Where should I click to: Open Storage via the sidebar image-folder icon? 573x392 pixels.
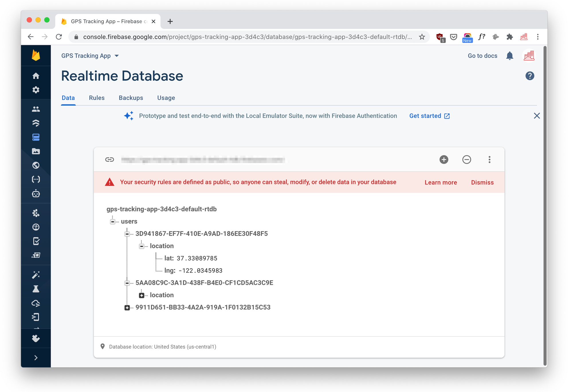[36, 151]
